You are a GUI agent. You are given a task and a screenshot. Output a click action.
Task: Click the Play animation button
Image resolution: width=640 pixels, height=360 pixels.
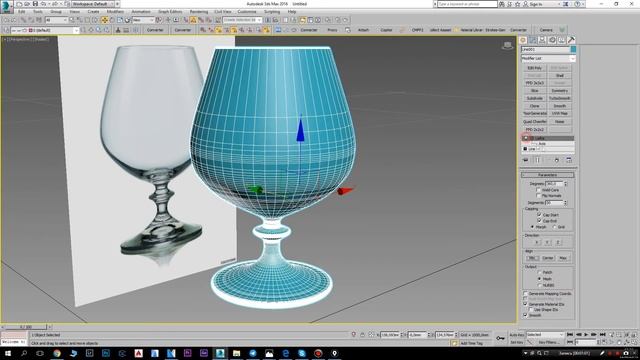coord(586,335)
